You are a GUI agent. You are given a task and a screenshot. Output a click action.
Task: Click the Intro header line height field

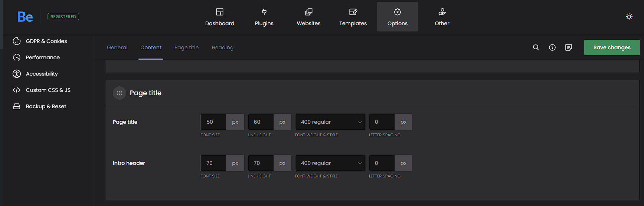[261, 163]
